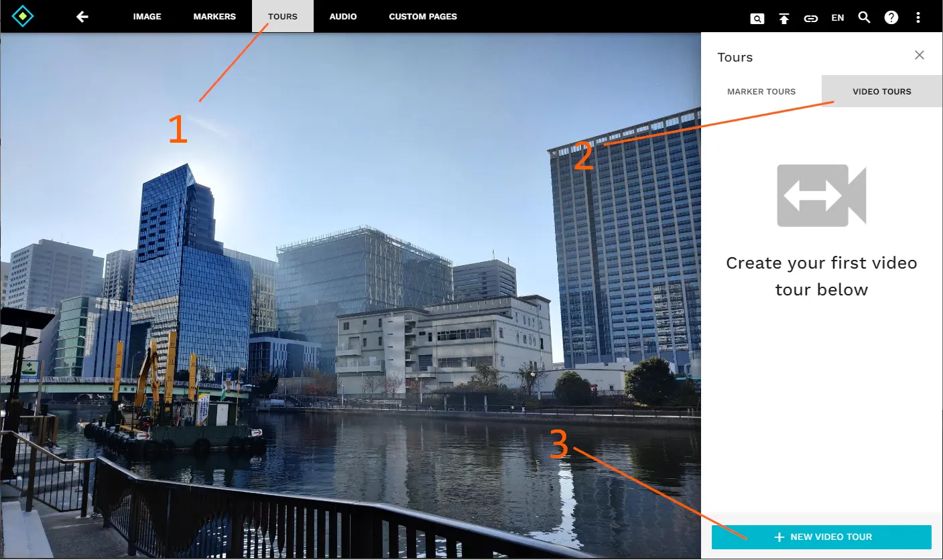Open search with the magnifying glass icon
The width and height of the screenshot is (943, 560).
pyautogui.click(x=864, y=17)
